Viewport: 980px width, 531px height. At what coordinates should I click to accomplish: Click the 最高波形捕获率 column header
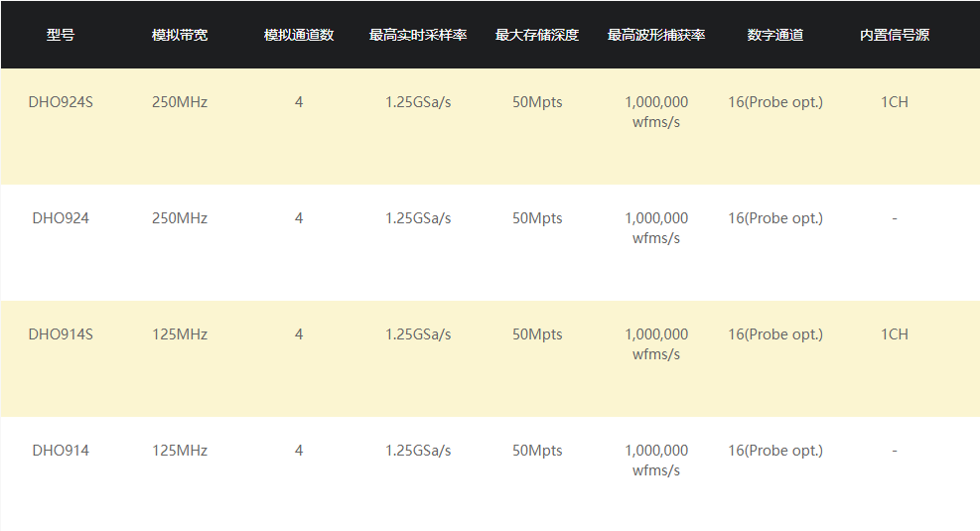pyautogui.click(x=656, y=35)
